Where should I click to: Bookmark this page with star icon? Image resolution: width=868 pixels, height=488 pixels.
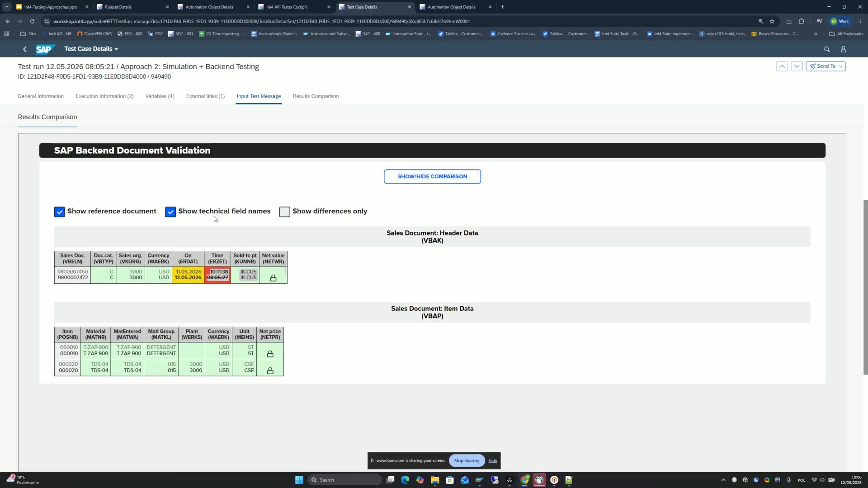click(772, 21)
